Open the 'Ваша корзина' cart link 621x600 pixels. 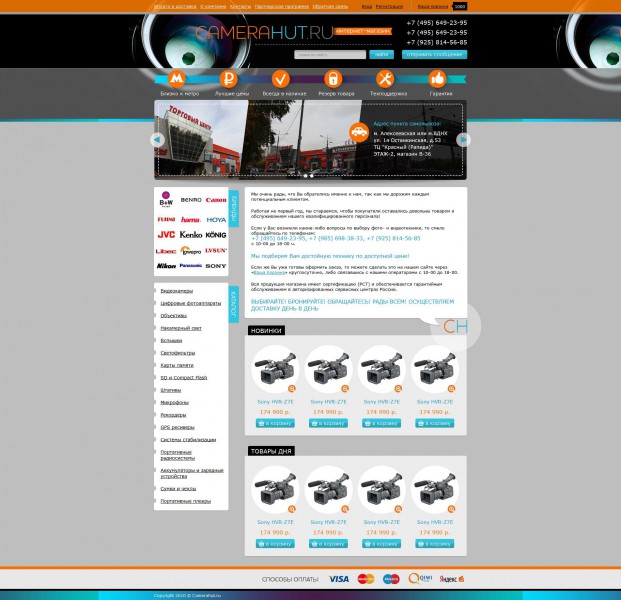point(433,6)
